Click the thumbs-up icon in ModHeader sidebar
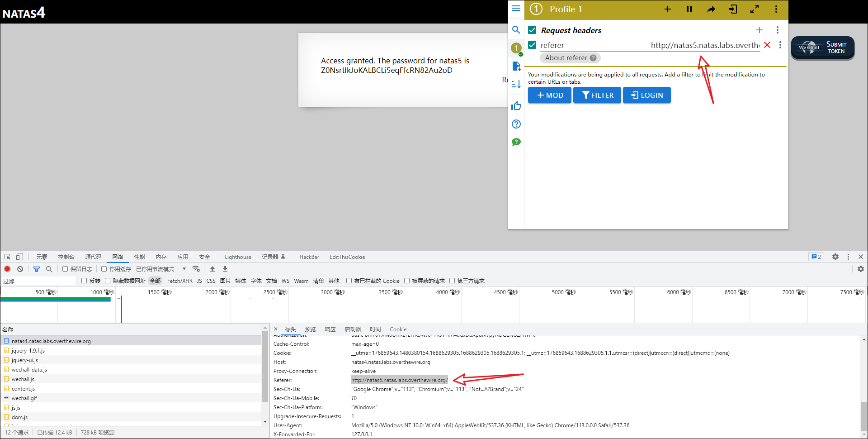Screen dimensions: 868x439 (x=516, y=106)
